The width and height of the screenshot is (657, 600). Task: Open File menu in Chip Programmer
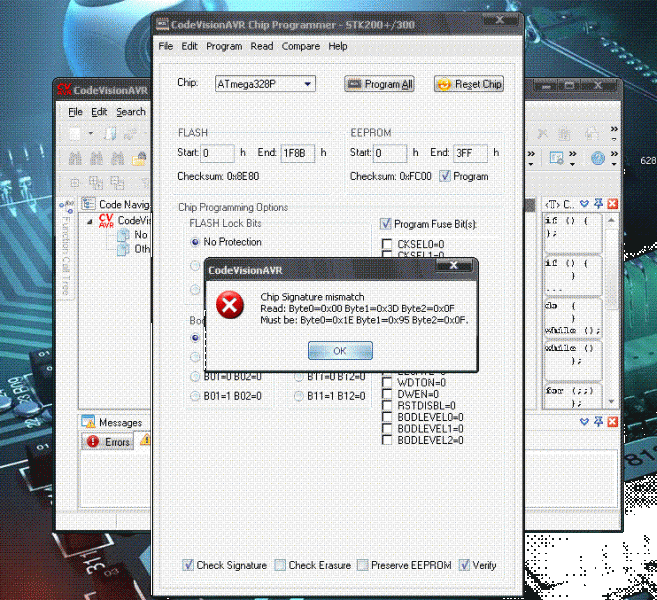coord(166,46)
